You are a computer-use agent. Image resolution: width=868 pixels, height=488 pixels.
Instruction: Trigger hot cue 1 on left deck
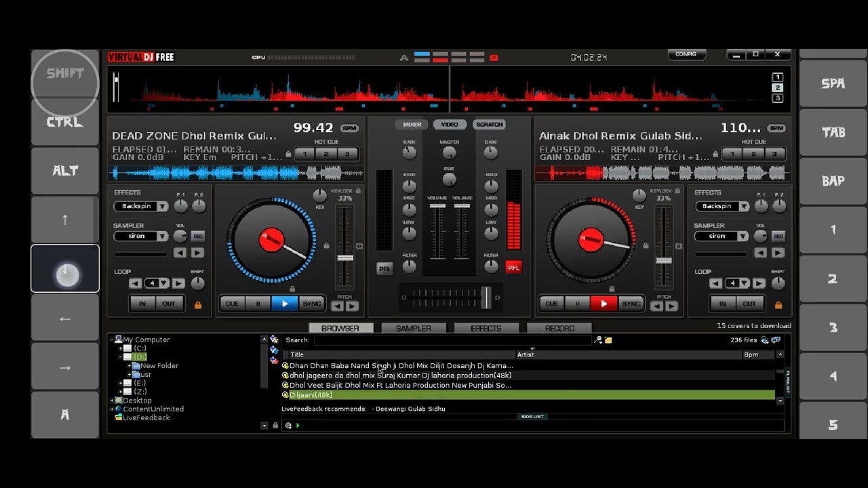(x=305, y=154)
